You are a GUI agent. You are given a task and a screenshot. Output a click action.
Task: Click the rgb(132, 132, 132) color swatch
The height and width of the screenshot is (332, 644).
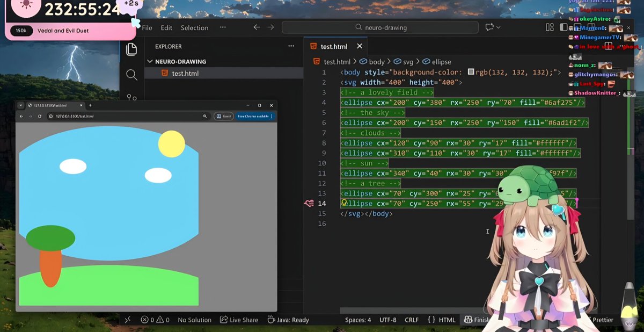pos(471,72)
